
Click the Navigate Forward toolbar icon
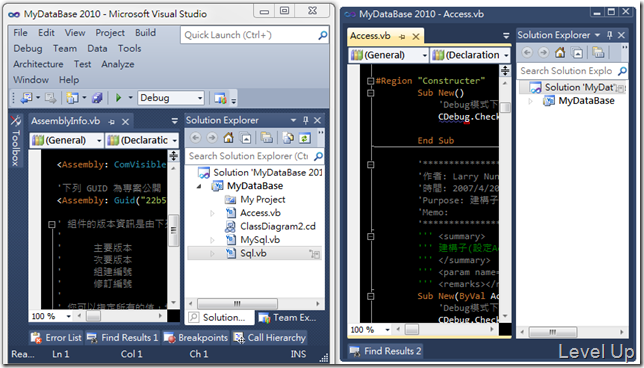pos(50,98)
